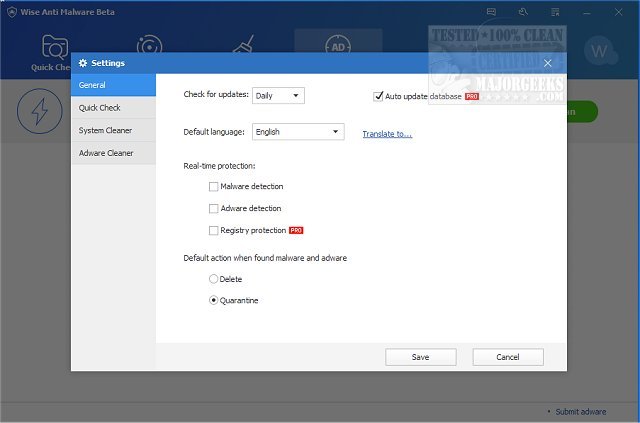The width and height of the screenshot is (640, 423).
Task: Select the Delete radio button
Action: [x=213, y=279]
